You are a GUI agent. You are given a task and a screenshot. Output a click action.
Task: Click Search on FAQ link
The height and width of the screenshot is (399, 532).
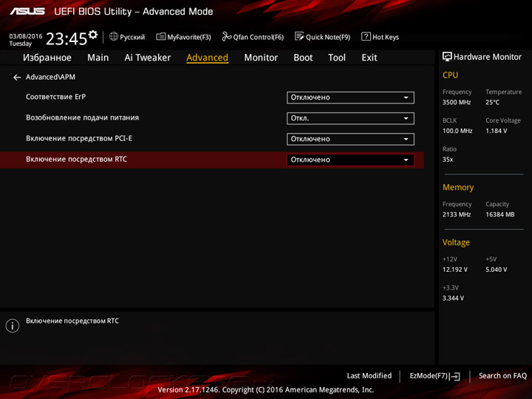coord(503,376)
